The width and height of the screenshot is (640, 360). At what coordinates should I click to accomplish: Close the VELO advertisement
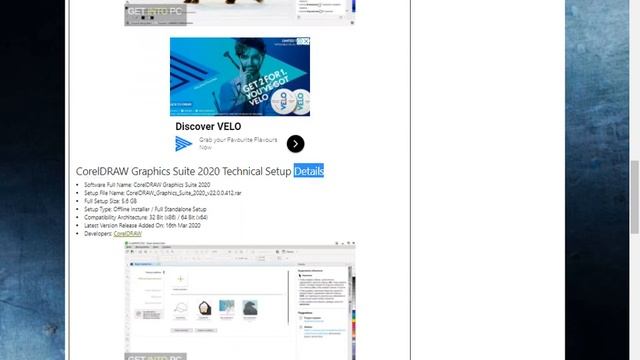coord(306,41)
